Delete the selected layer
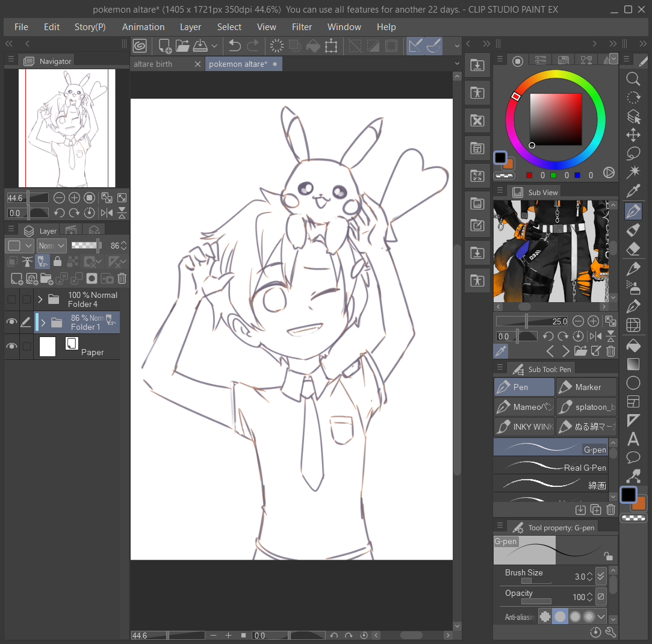Viewport: 652px width, 644px height. click(x=122, y=278)
